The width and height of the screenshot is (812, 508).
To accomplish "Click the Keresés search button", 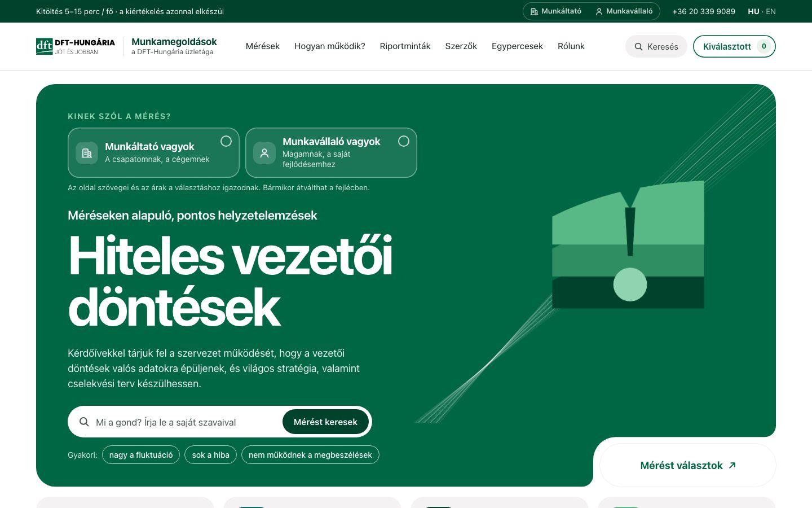I will click(x=656, y=46).
